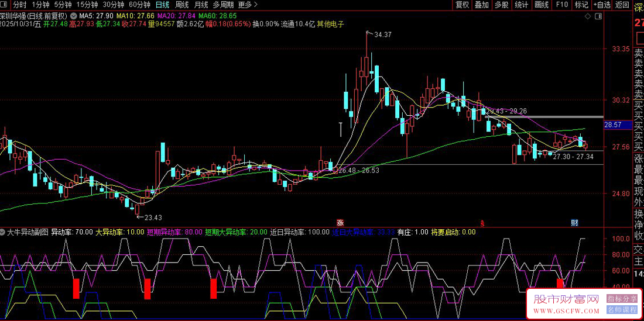644x321 pixels.
Task: Click the red 涨 marker on the date axis
Action: pyautogui.click(x=340, y=223)
